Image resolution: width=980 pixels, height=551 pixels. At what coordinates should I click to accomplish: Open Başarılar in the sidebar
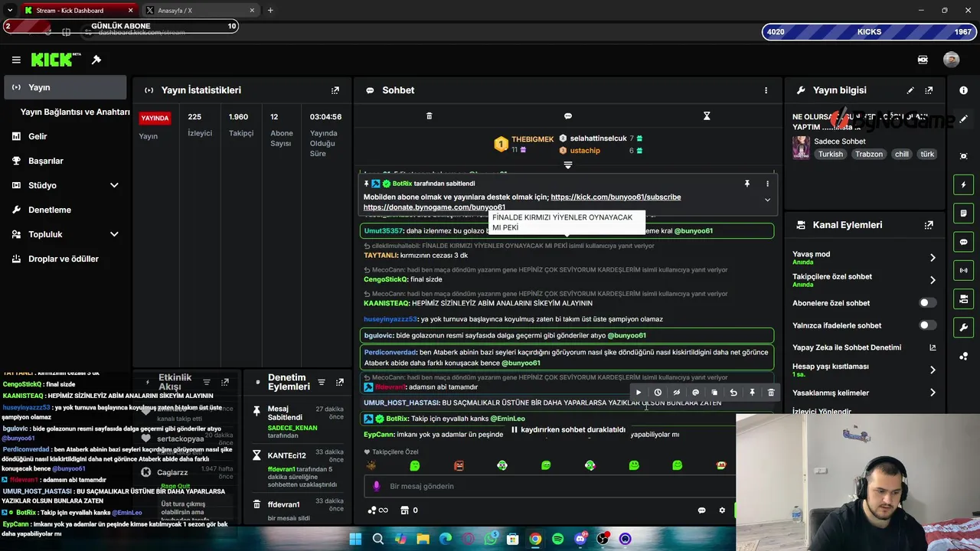click(x=65, y=161)
